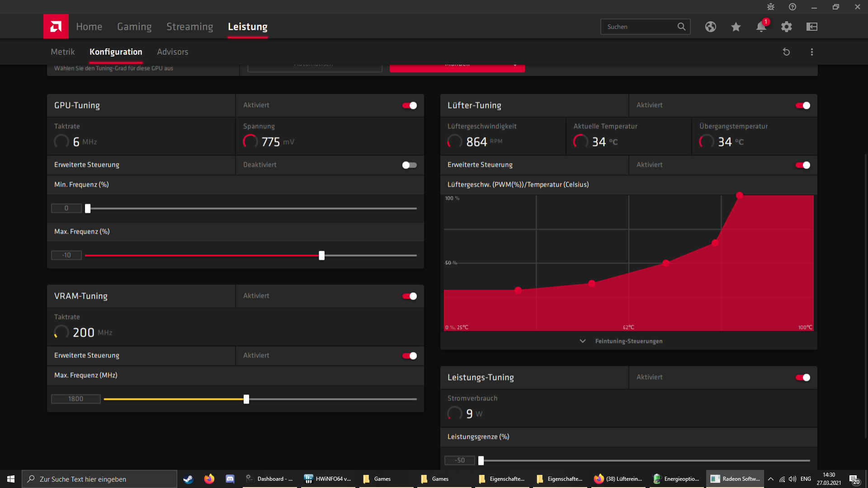Show hidden system tray icons
Image resolution: width=868 pixels, height=488 pixels.
click(771, 479)
